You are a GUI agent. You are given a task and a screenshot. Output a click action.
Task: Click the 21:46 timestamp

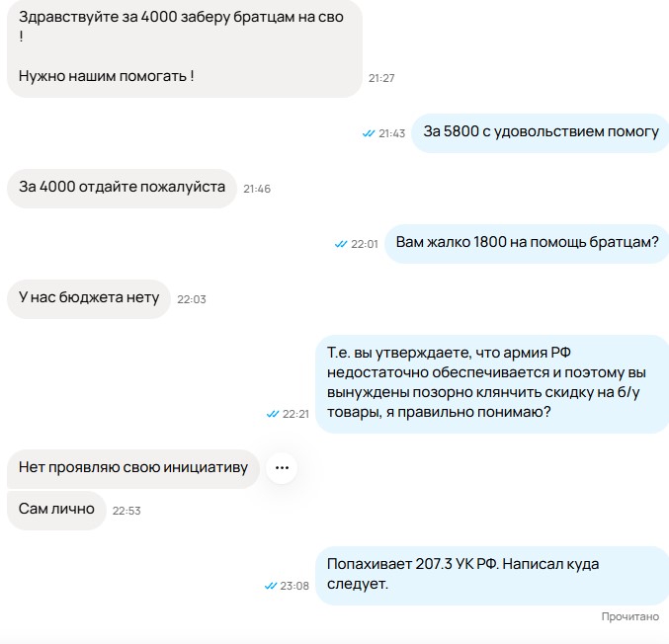(x=257, y=189)
